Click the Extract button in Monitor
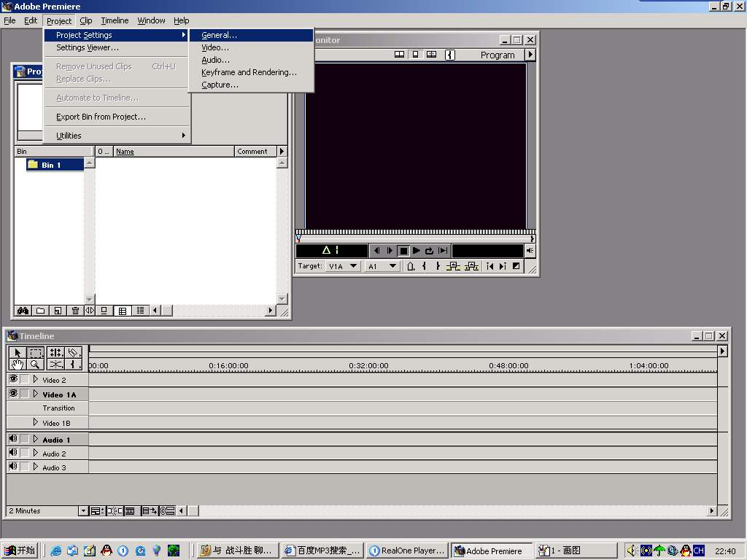This screenshot has width=747, height=560. [471, 266]
